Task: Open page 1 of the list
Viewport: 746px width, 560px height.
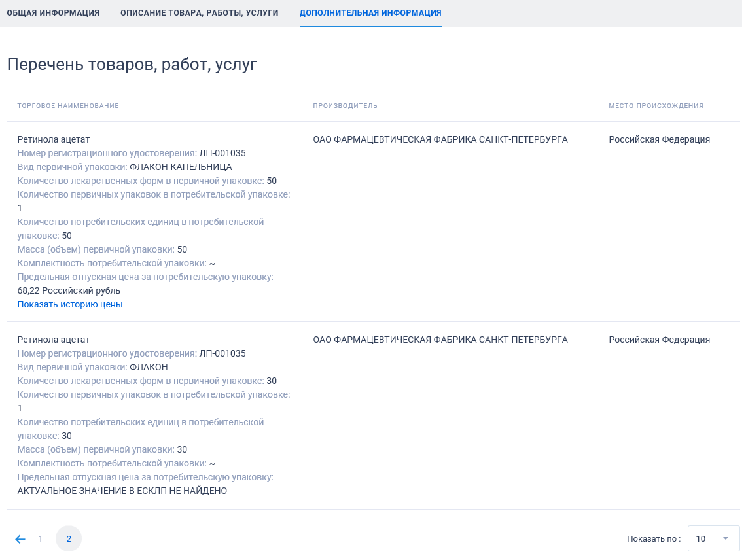Action: pyautogui.click(x=41, y=539)
